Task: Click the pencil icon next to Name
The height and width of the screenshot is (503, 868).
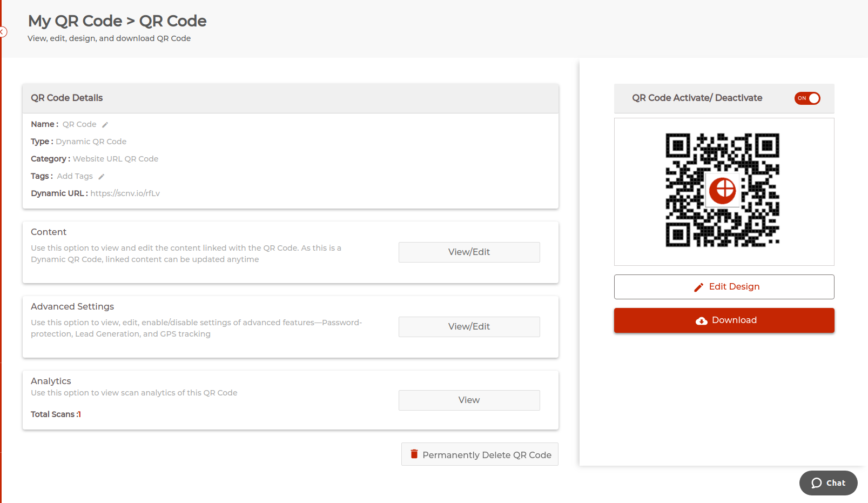Action: [x=105, y=125]
